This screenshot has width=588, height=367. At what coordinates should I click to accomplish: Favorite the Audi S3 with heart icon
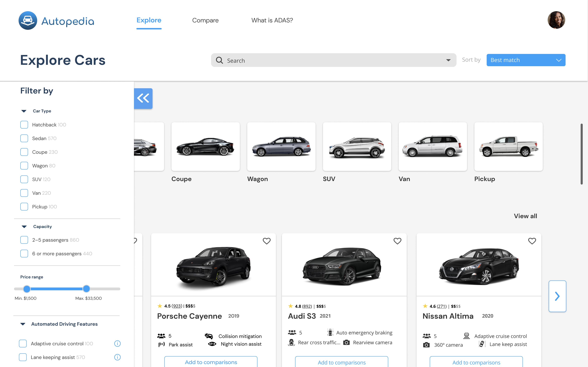(x=397, y=241)
